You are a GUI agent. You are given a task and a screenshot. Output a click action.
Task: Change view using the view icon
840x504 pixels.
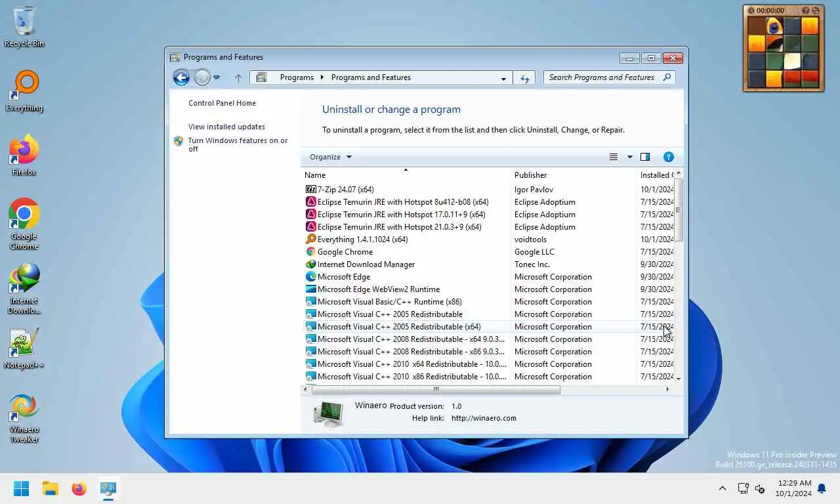coord(614,157)
